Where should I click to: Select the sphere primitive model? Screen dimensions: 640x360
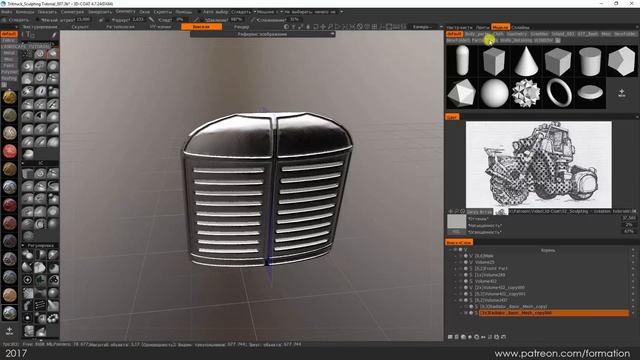point(494,93)
